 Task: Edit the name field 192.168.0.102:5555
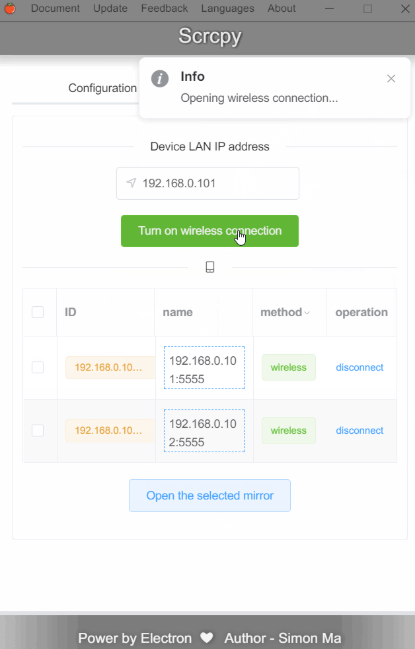click(x=204, y=430)
